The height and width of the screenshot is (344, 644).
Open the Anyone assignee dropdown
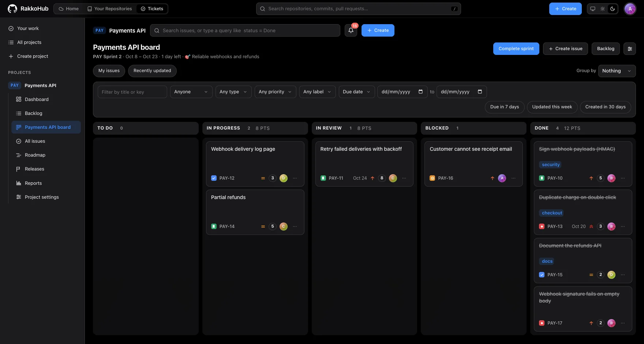click(191, 92)
